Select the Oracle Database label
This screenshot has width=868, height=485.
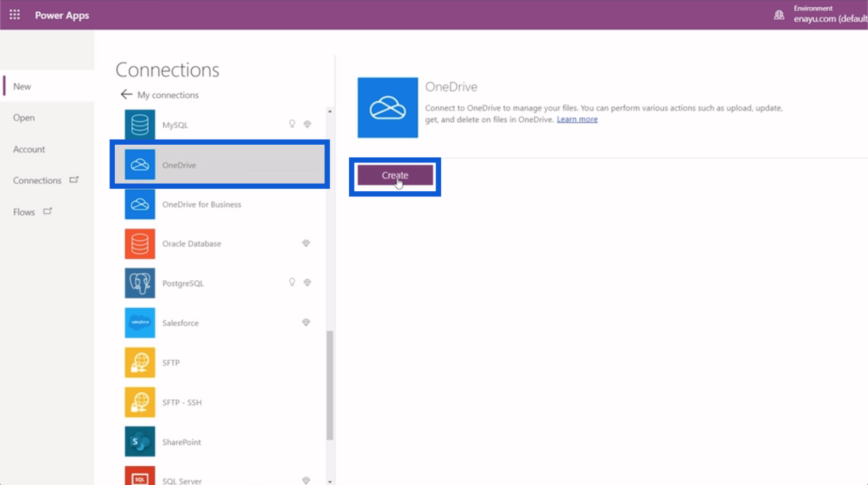(x=192, y=244)
